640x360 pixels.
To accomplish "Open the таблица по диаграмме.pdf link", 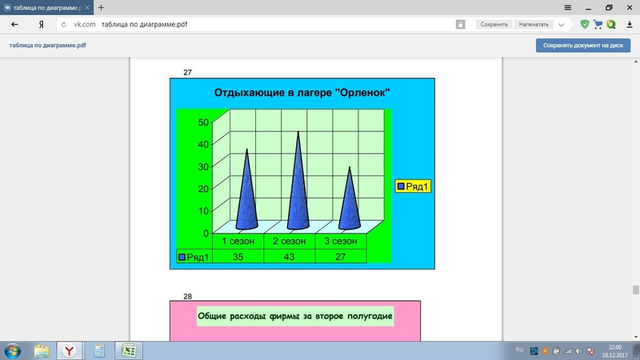I will [48, 45].
